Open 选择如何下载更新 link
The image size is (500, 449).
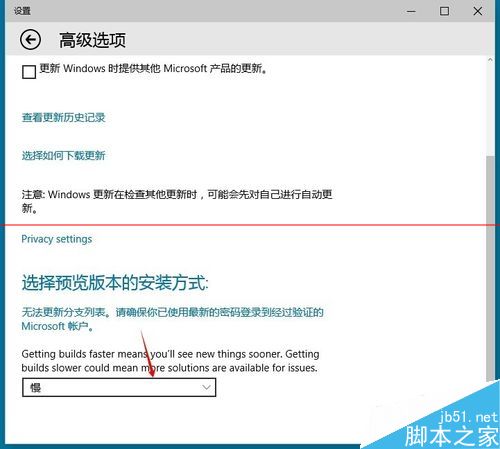(64, 155)
